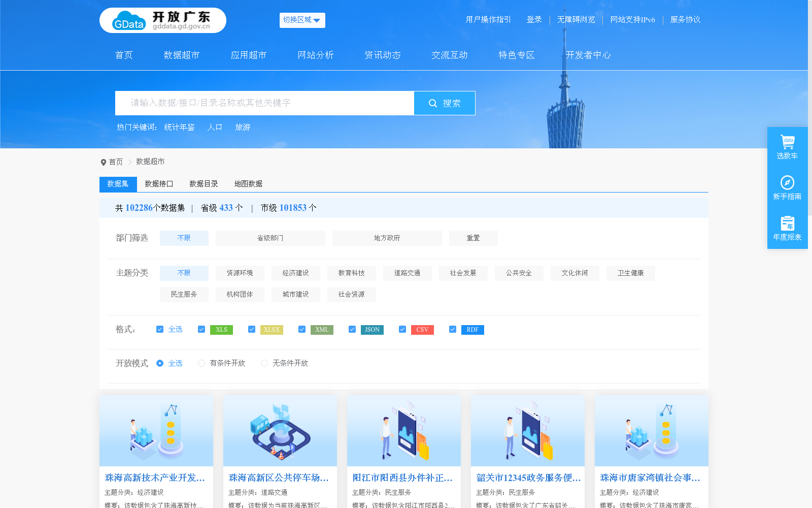Image resolution: width=812 pixels, height=508 pixels.
Task: Click inside the search input field
Action: coord(264,103)
